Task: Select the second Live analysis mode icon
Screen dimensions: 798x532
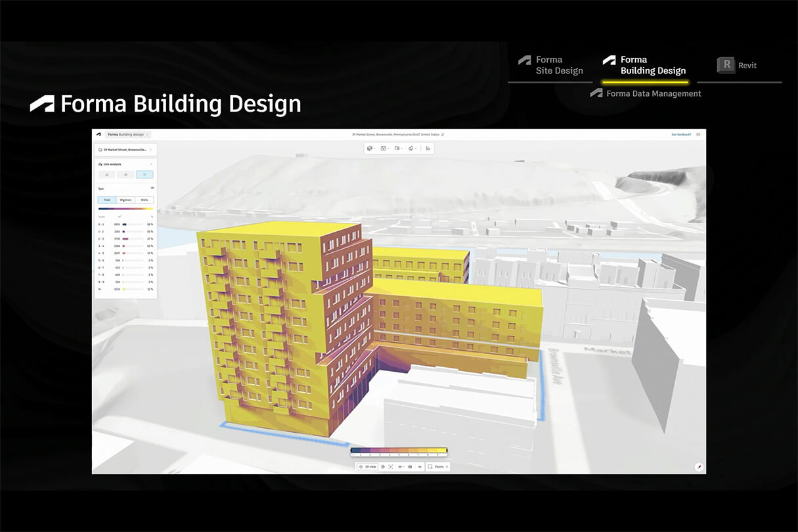Action: tap(125, 175)
